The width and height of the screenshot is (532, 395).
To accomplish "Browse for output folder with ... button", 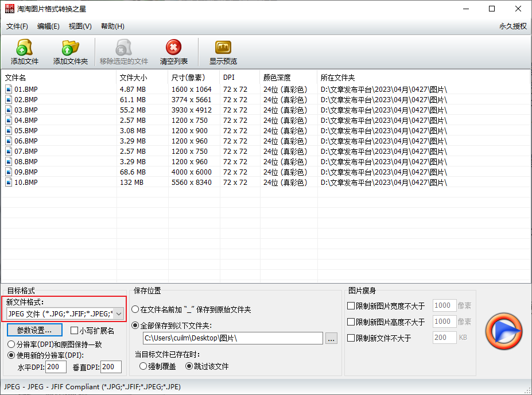I will pos(332,338).
